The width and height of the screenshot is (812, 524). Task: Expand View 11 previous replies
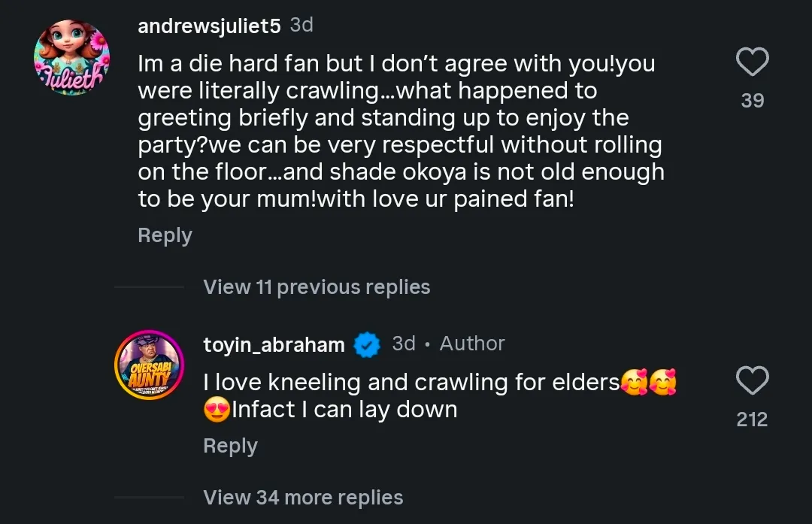click(317, 287)
